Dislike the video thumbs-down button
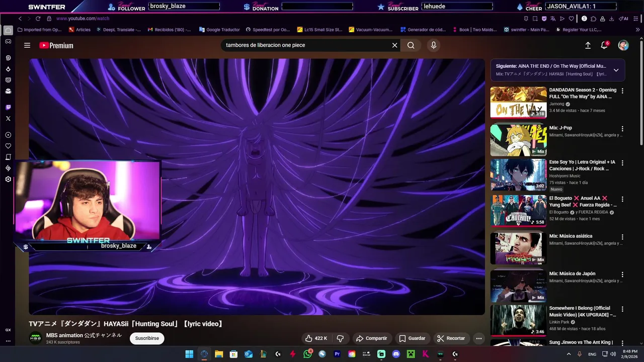Screen dimensions: 644x362 click(x=340, y=338)
